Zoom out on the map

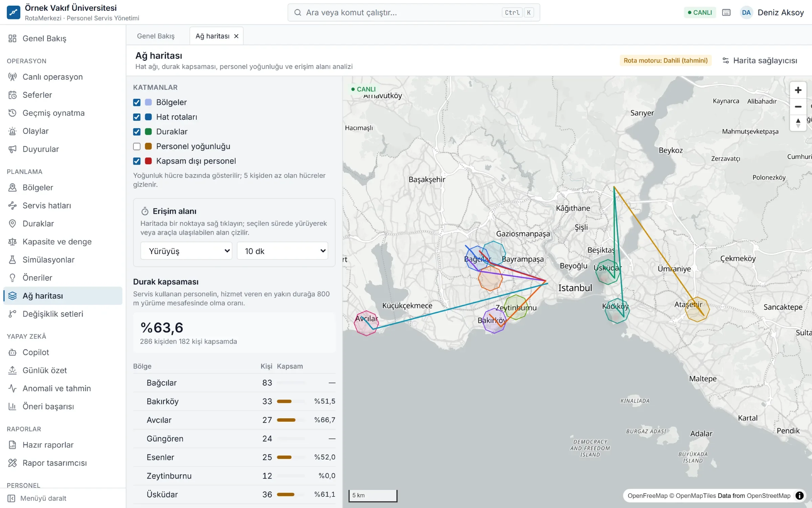(x=798, y=106)
